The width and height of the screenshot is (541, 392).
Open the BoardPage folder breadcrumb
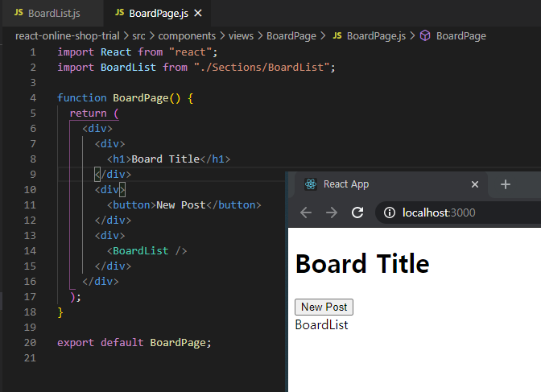point(291,36)
